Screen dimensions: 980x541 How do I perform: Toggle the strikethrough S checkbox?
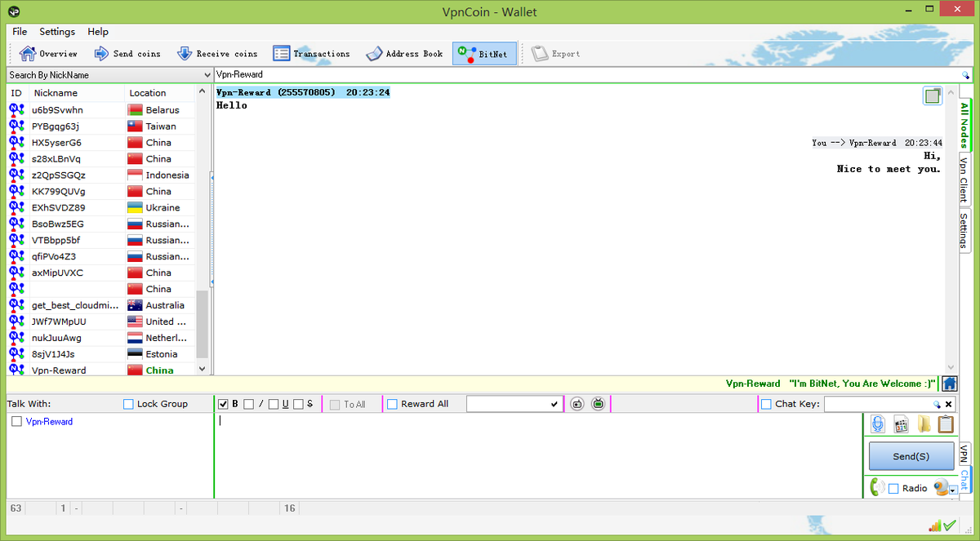tap(298, 404)
